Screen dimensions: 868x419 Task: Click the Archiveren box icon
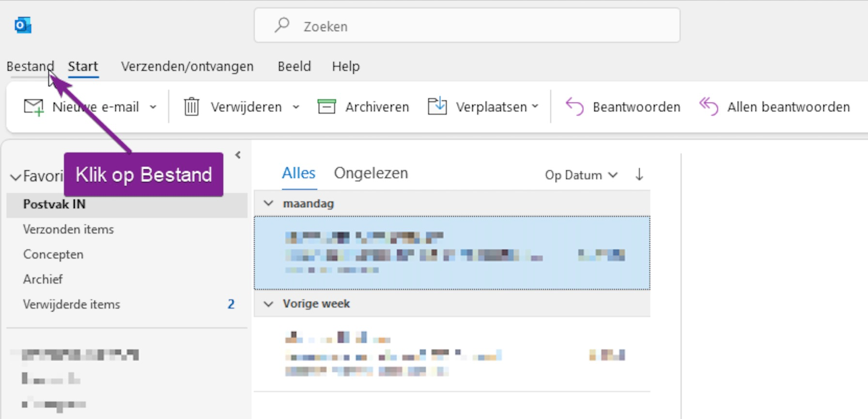(x=326, y=106)
